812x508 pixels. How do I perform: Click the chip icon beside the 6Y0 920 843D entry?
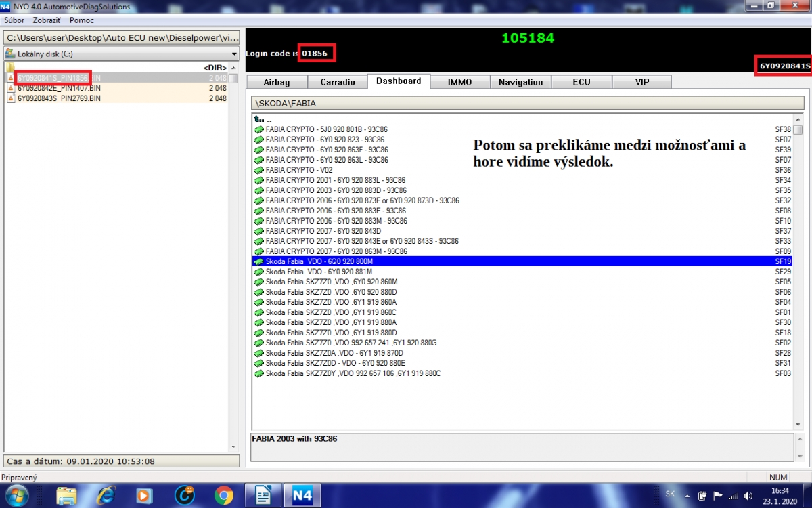coord(258,231)
